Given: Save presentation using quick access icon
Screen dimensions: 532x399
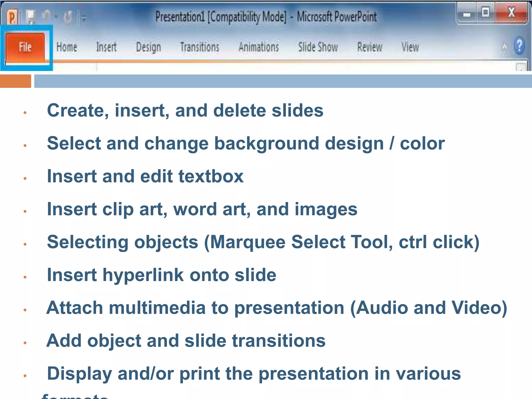Looking at the screenshot, I should click(31, 17).
